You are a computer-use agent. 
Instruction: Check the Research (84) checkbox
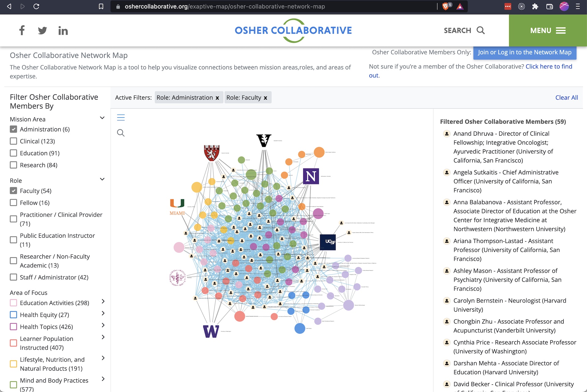point(13,165)
